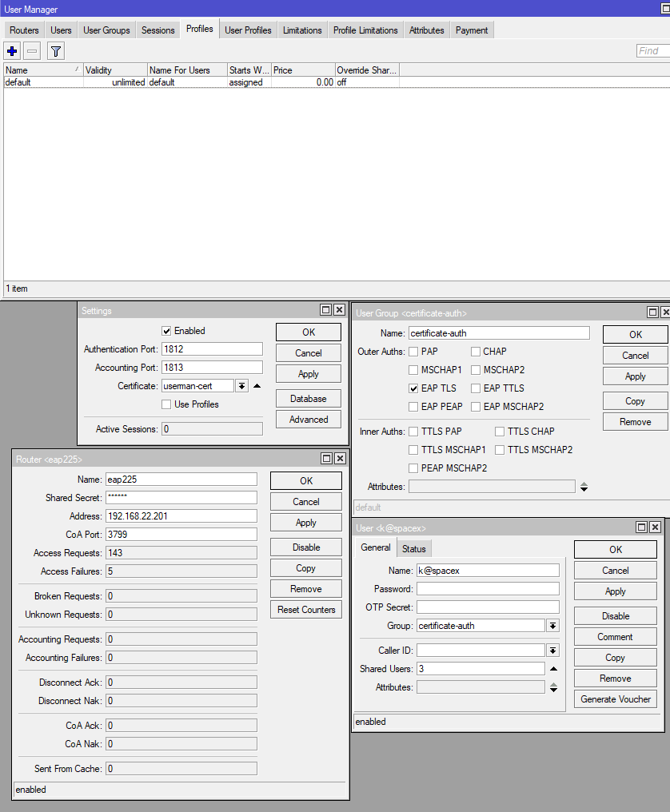Screen dimensions: 670x812
Task: Enable TTLS CHAP inner auth
Action: click(x=500, y=432)
